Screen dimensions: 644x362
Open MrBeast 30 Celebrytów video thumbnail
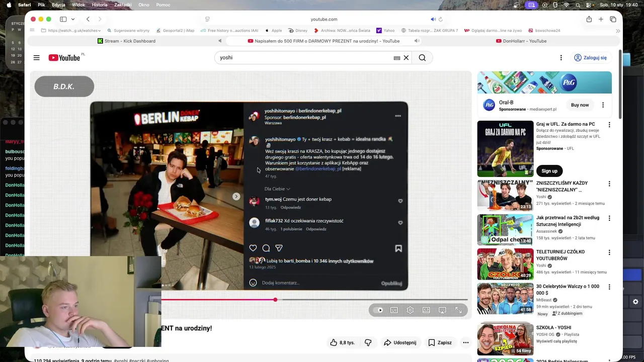pyautogui.click(x=505, y=298)
